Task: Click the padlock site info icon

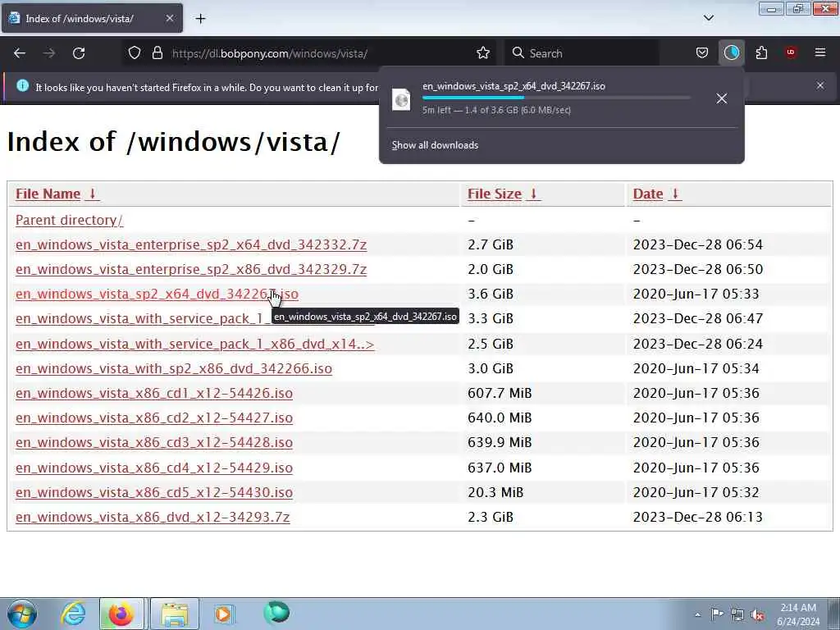Action: pyautogui.click(x=157, y=53)
